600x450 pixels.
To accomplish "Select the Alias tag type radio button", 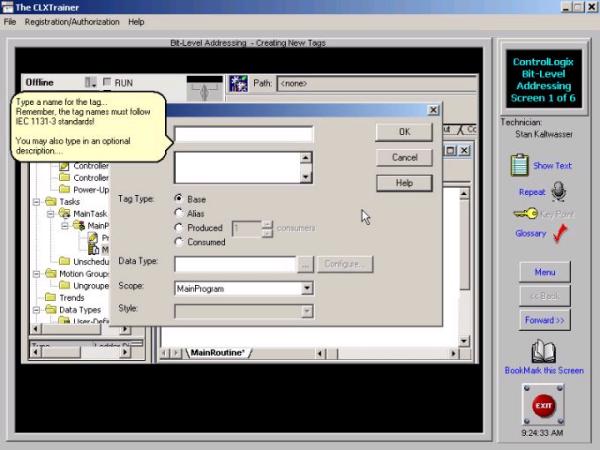I will [x=178, y=213].
